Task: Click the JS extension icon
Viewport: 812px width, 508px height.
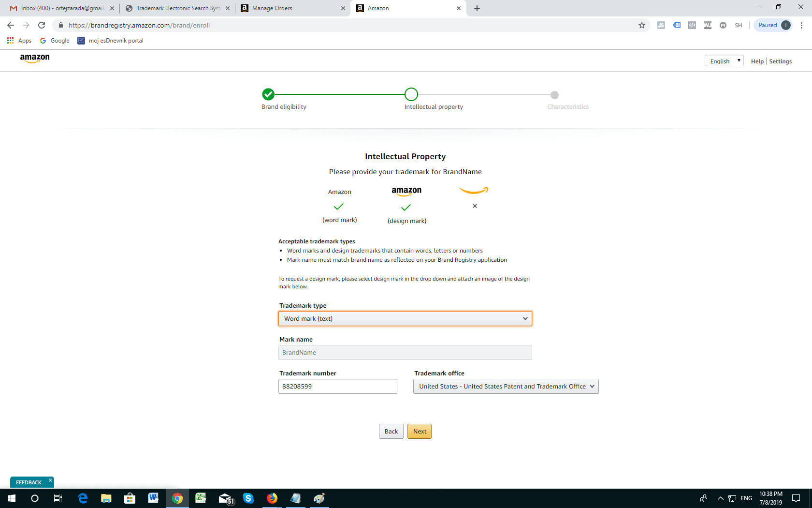Action: point(661,25)
